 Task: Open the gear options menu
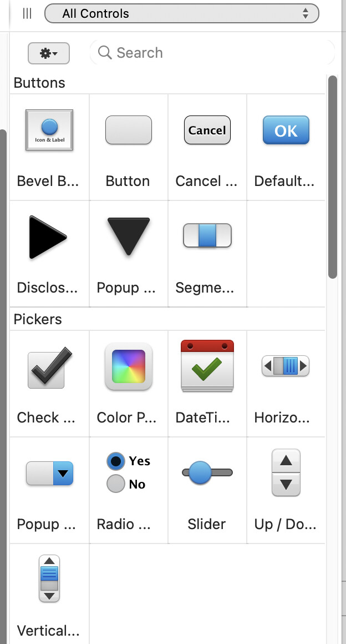48,53
